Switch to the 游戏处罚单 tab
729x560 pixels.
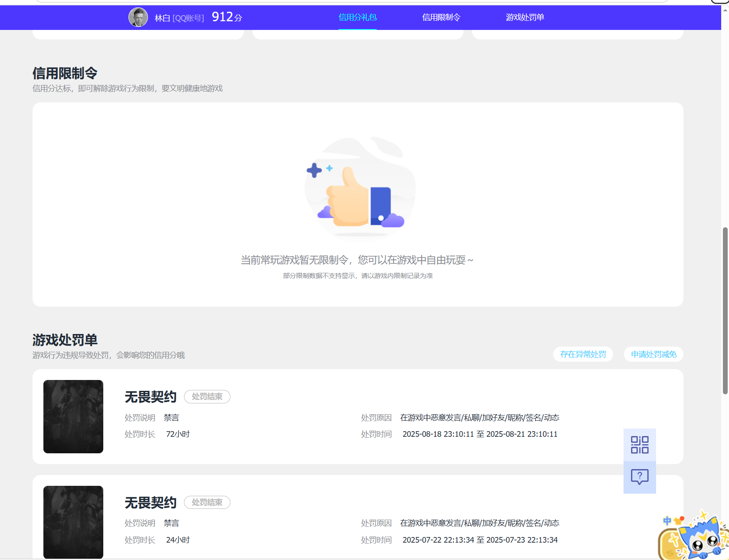525,17
